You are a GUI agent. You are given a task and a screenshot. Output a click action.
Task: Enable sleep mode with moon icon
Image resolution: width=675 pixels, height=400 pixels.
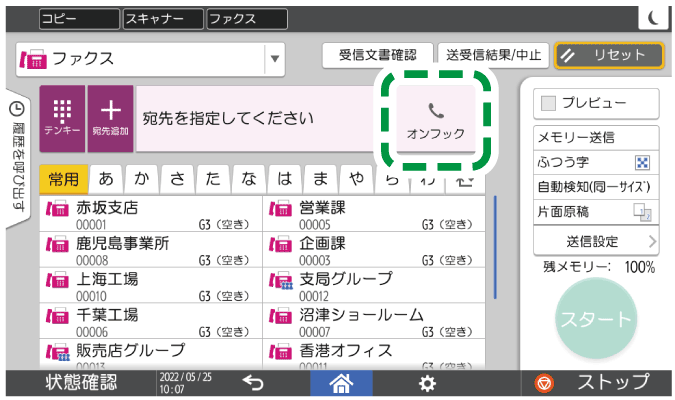653,18
